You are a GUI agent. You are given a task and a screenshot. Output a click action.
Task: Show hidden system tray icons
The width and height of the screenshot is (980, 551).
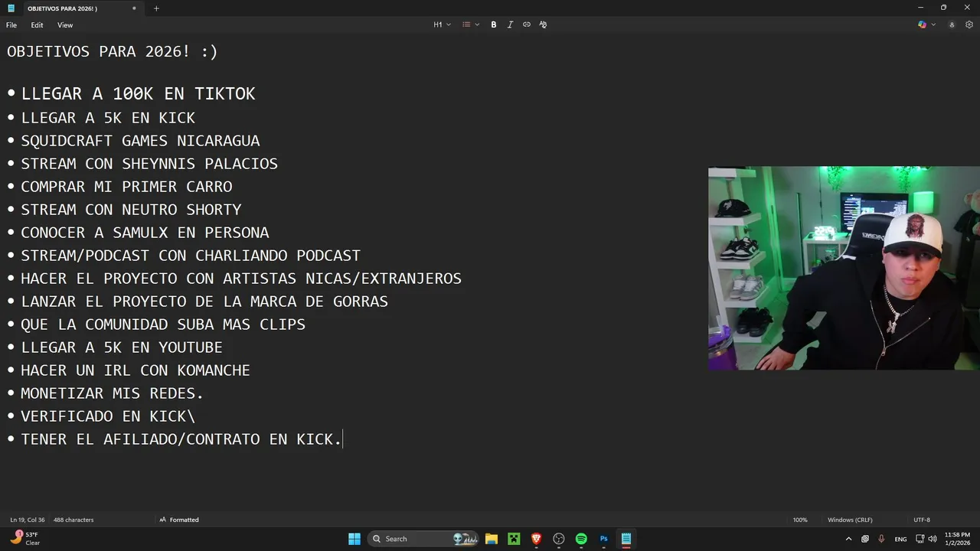tap(848, 539)
